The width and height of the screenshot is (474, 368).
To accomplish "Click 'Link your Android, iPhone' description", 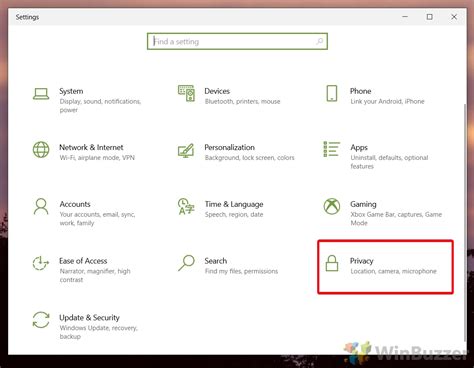I will [x=387, y=101].
